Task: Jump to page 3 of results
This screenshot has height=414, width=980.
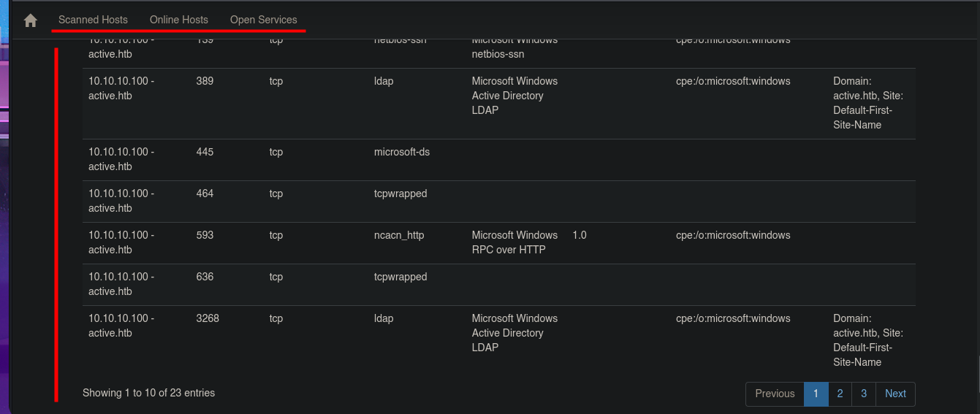Action: point(864,394)
